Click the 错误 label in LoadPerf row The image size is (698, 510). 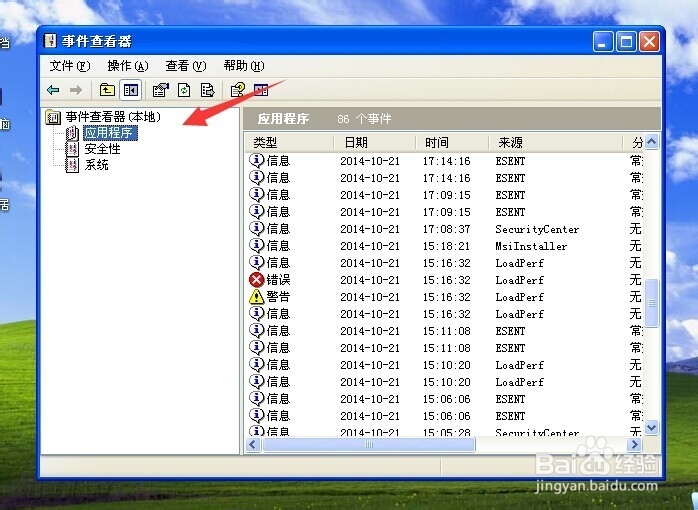click(x=278, y=280)
